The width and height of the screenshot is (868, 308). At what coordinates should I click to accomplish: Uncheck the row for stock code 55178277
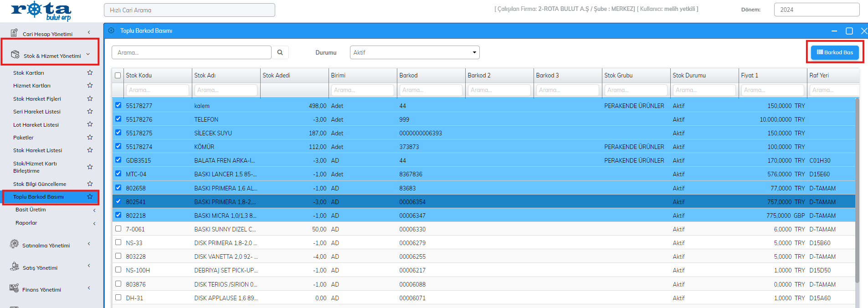(x=118, y=105)
